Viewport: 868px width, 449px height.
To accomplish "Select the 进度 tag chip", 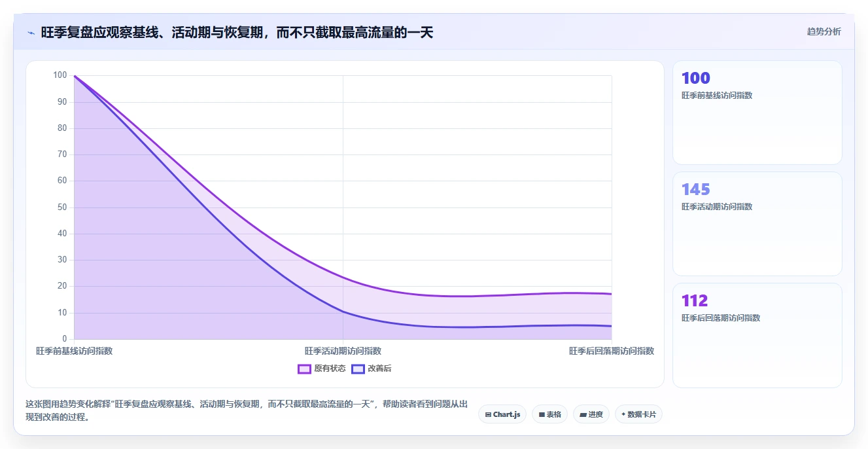I will [x=591, y=414].
